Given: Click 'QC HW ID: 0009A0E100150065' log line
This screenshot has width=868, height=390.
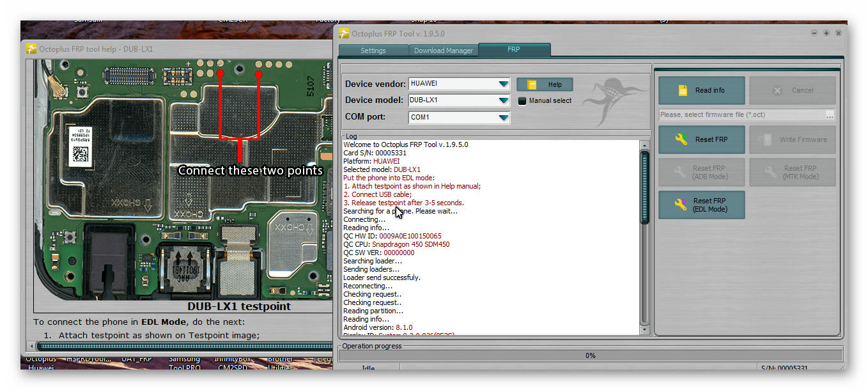Looking at the screenshot, I should click(x=392, y=236).
